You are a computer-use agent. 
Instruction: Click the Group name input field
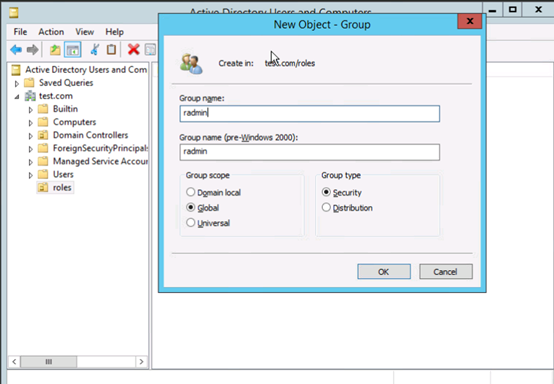point(310,113)
